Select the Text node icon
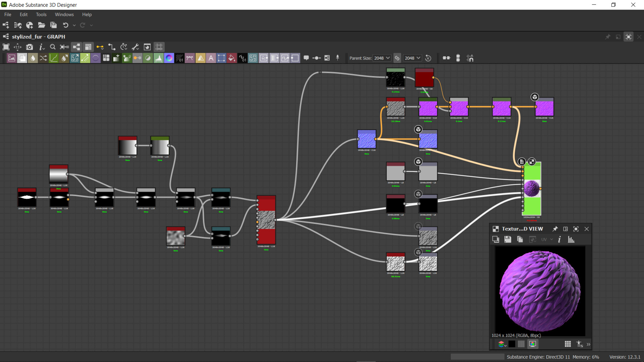 tap(211, 58)
